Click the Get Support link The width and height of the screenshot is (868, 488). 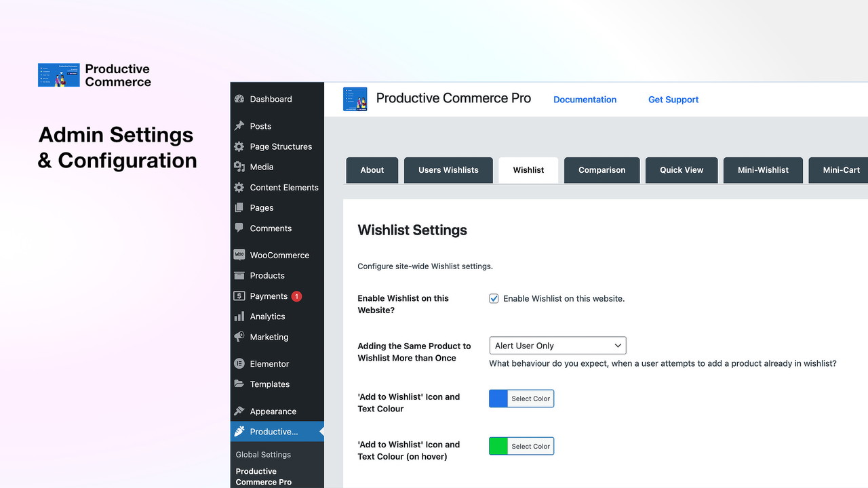(x=673, y=100)
